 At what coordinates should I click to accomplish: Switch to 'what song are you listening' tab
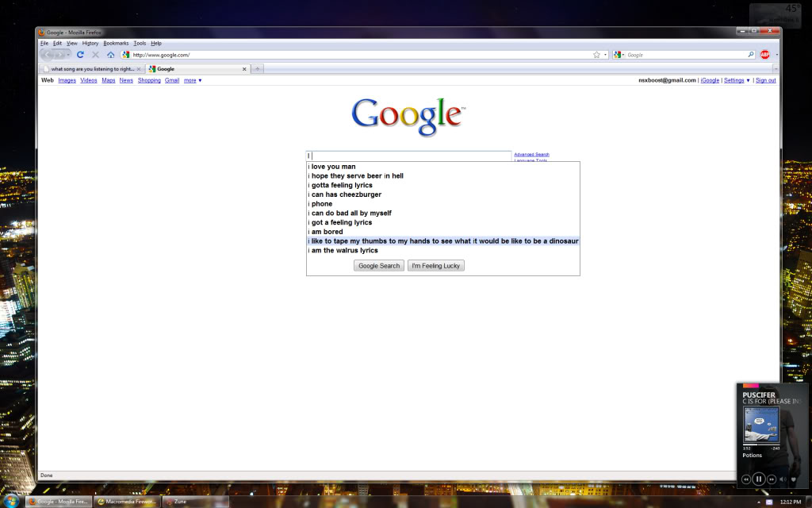tap(92, 69)
